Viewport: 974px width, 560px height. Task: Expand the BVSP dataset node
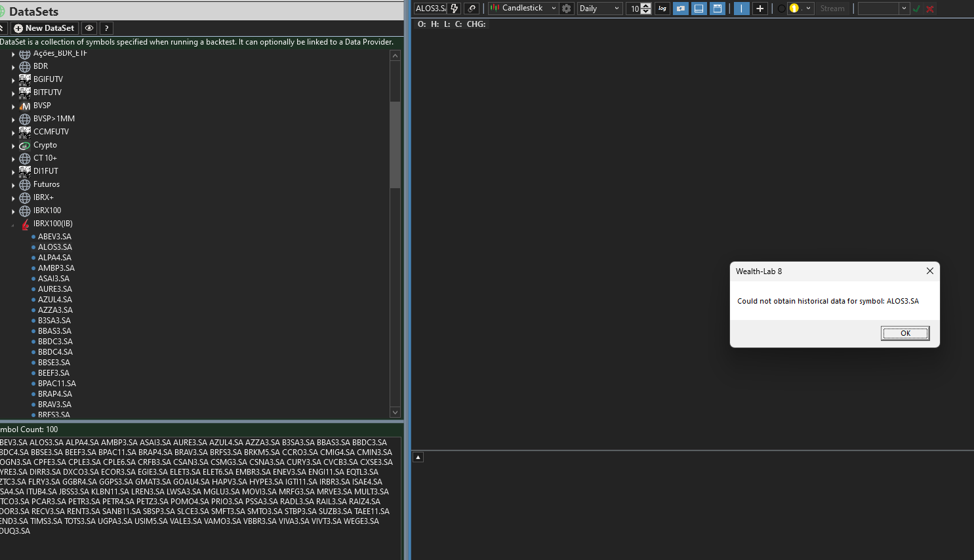pyautogui.click(x=13, y=106)
